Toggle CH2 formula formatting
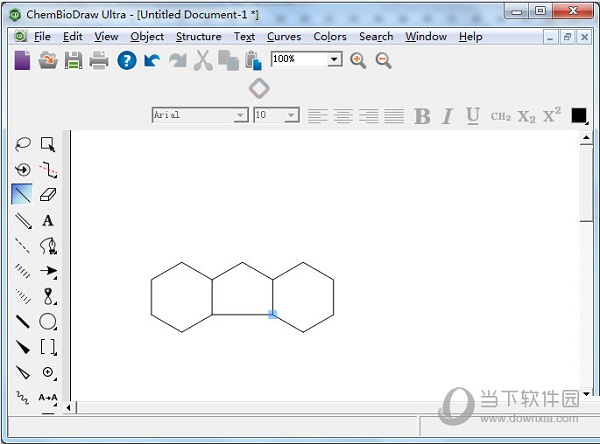 pyautogui.click(x=501, y=116)
